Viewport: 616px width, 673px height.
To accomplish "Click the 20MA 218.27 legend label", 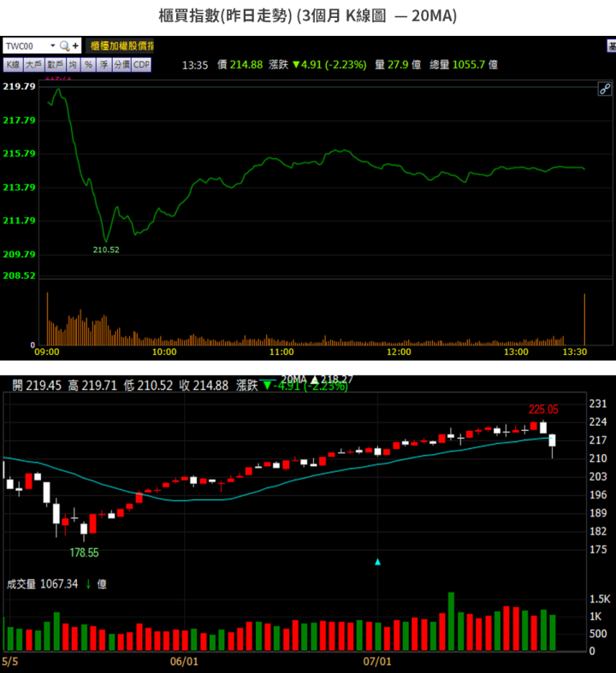I will pos(317,380).
